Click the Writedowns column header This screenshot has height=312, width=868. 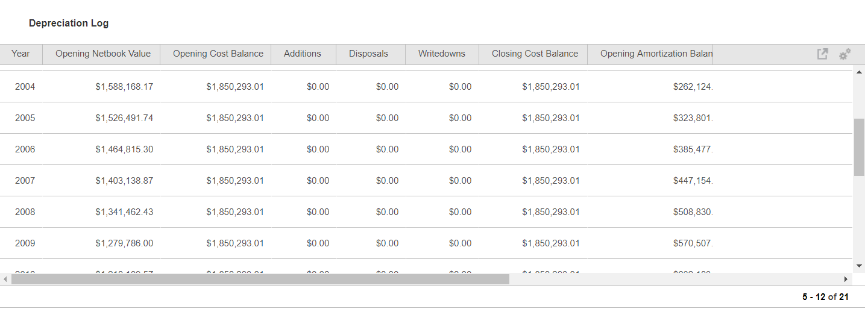point(441,54)
